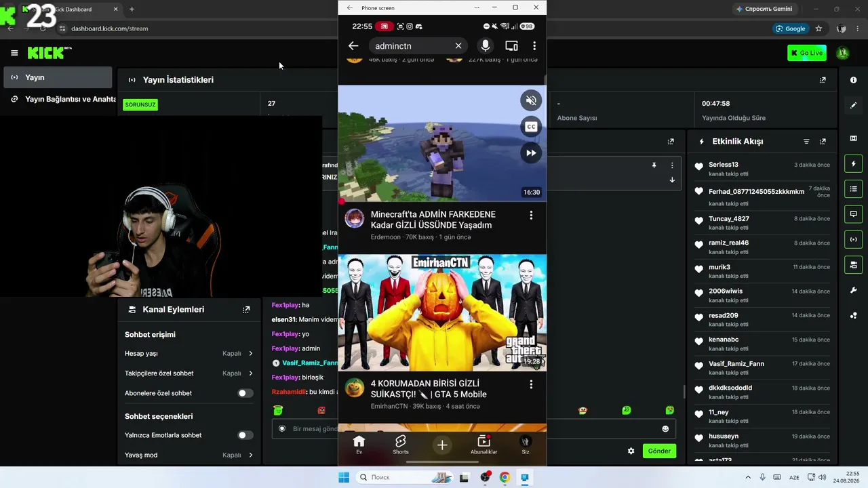Open the Kick profile avatar menu
Viewport: 868px width, 488px height.
click(x=843, y=53)
